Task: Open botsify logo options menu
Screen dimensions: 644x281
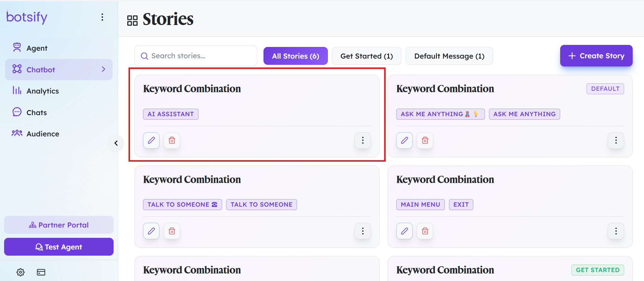Action: coord(102,17)
